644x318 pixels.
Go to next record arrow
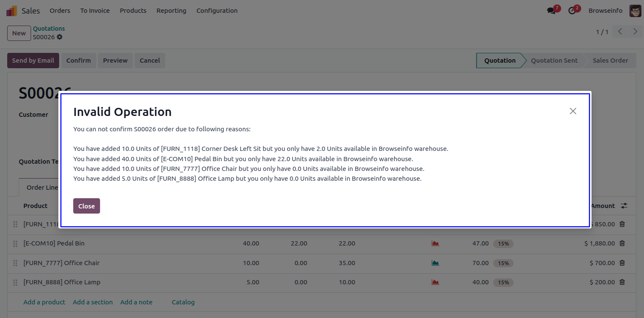(x=635, y=32)
